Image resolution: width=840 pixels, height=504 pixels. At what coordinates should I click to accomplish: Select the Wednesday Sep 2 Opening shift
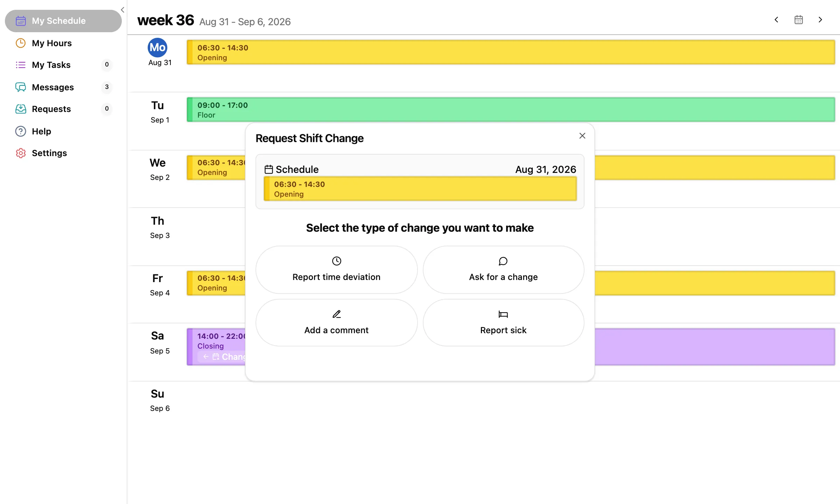216,168
